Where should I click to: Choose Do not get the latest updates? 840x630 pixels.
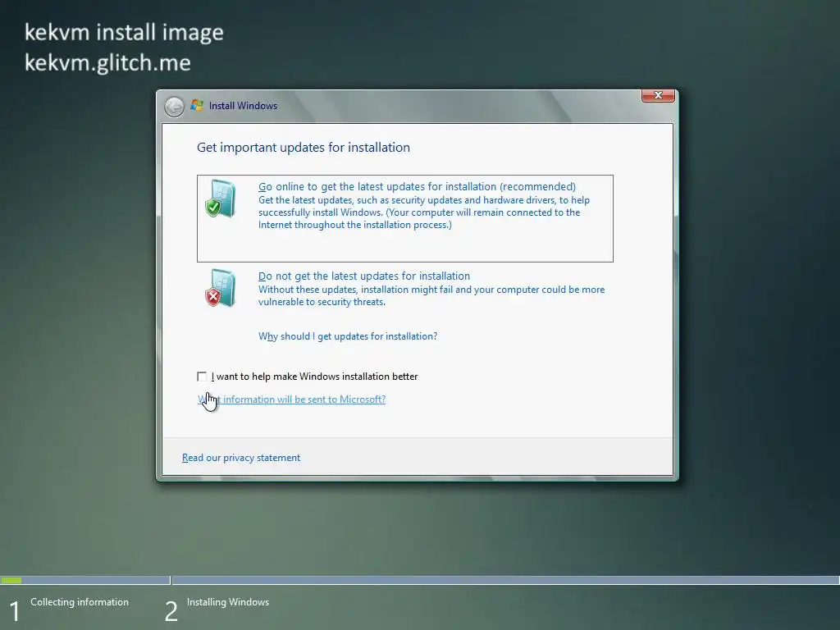364,276
